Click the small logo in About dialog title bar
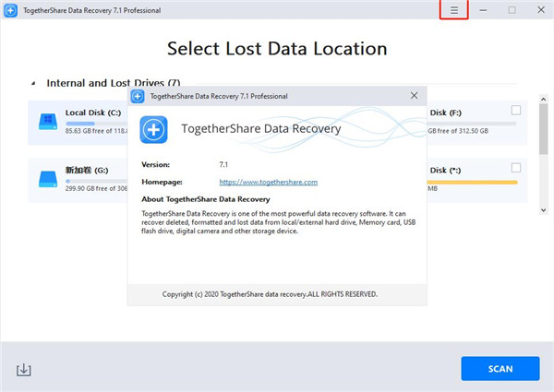The image size is (554, 392). click(137, 96)
